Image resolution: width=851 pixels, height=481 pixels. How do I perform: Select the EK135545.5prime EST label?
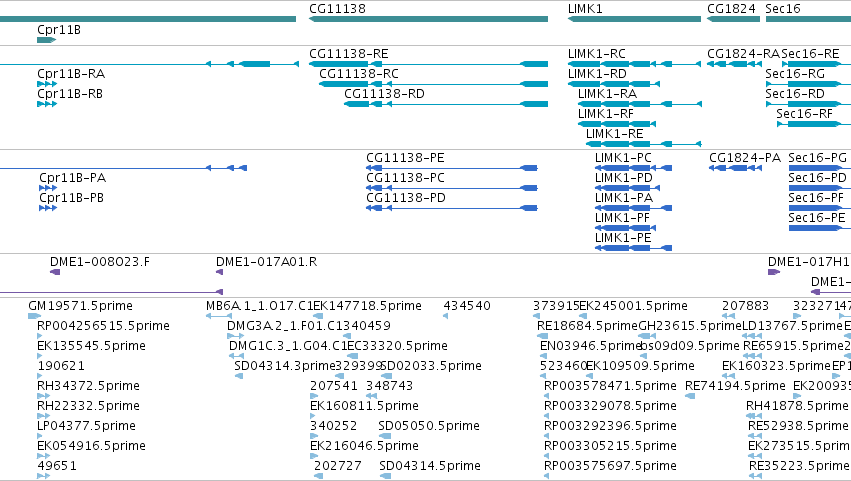click(91, 346)
